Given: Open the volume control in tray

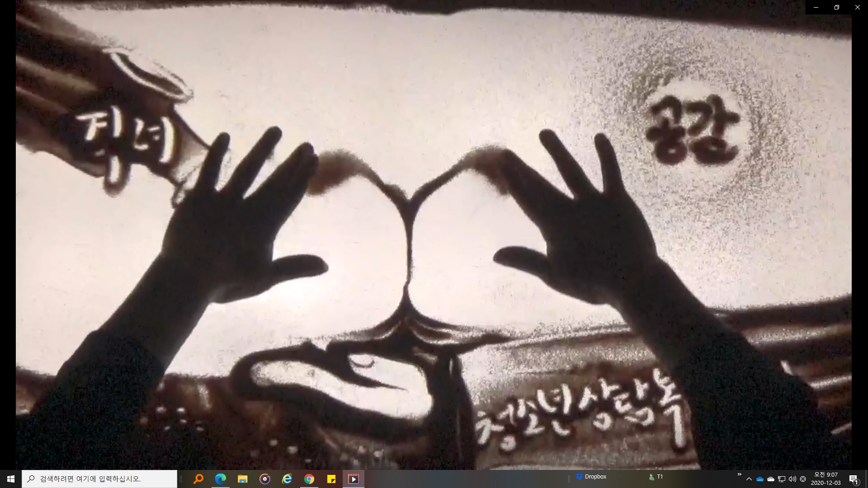Looking at the screenshot, I should click(x=792, y=479).
